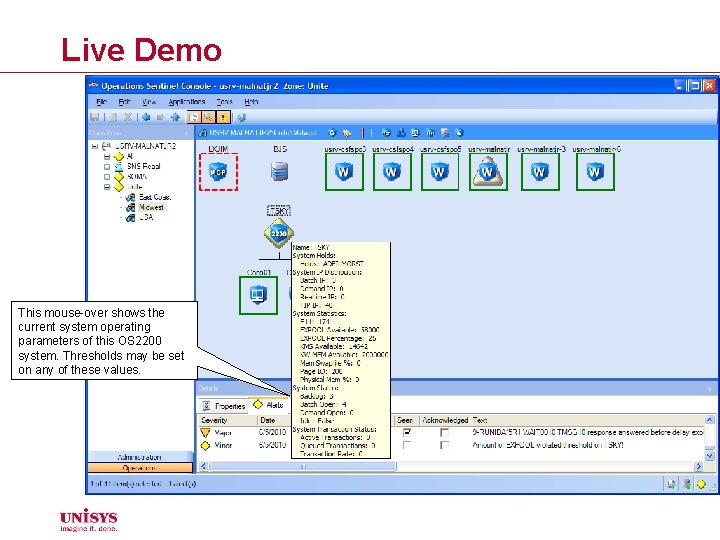This screenshot has height=540, width=720.
Task: Click the blue Back arrow icon
Action: [146, 118]
